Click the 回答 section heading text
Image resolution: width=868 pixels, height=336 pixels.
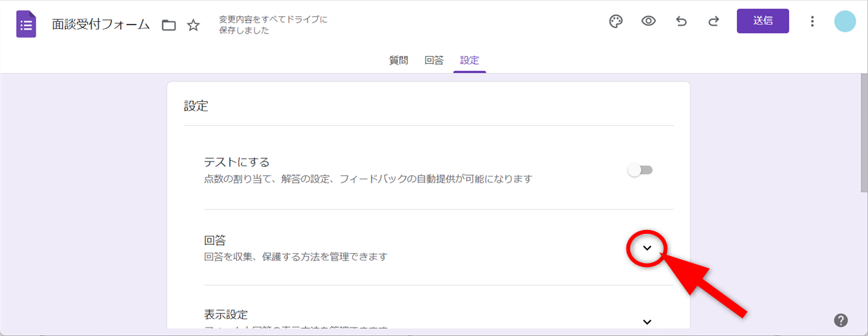[215, 240]
